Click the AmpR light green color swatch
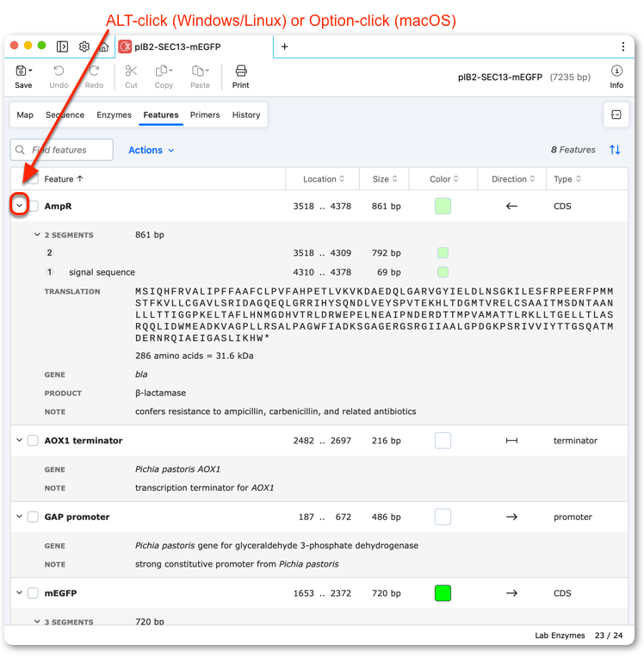Image resolution: width=644 pixels, height=657 pixels. coord(443,206)
